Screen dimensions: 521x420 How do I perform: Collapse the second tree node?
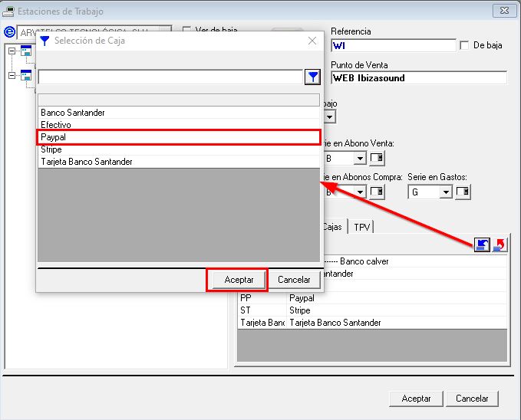[x=12, y=75]
